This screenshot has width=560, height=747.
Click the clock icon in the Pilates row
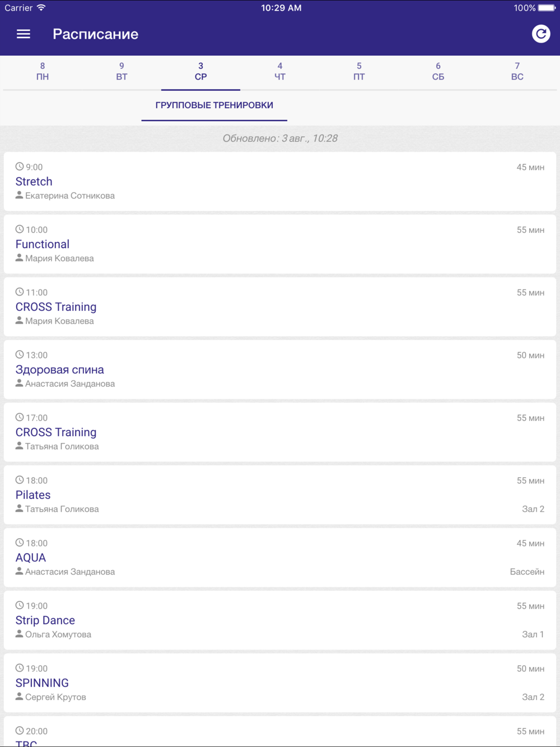click(x=20, y=480)
